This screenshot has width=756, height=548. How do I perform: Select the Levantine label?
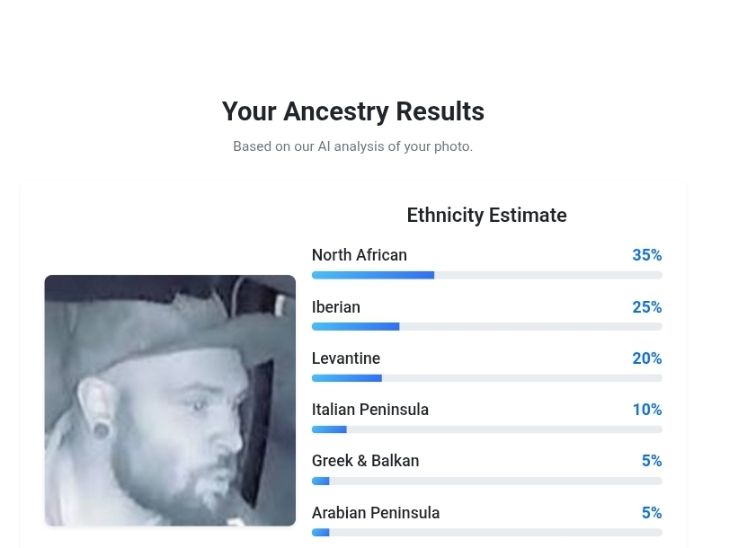346,358
